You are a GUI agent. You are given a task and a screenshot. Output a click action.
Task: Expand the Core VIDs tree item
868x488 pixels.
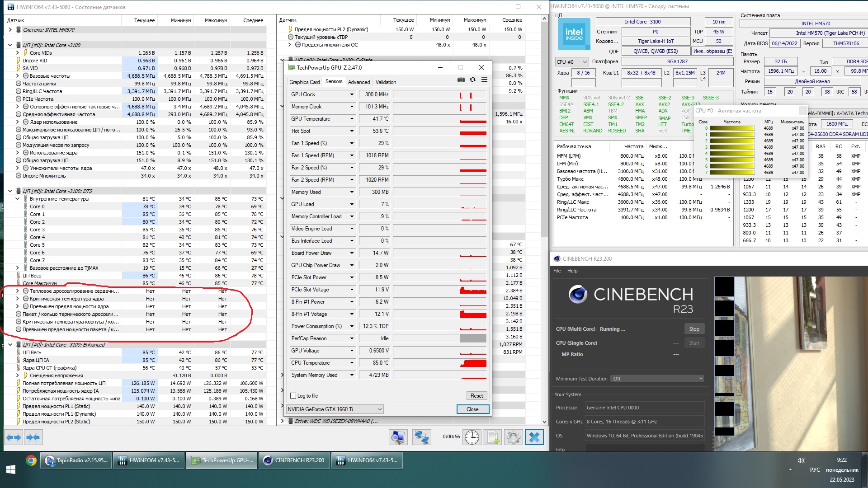point(18,53)
